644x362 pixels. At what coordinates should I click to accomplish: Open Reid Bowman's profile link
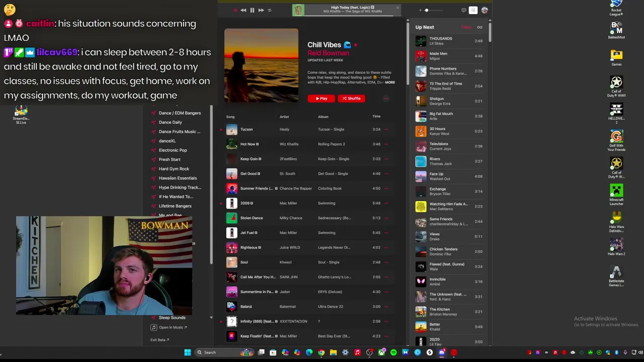(x=328, y=53)
